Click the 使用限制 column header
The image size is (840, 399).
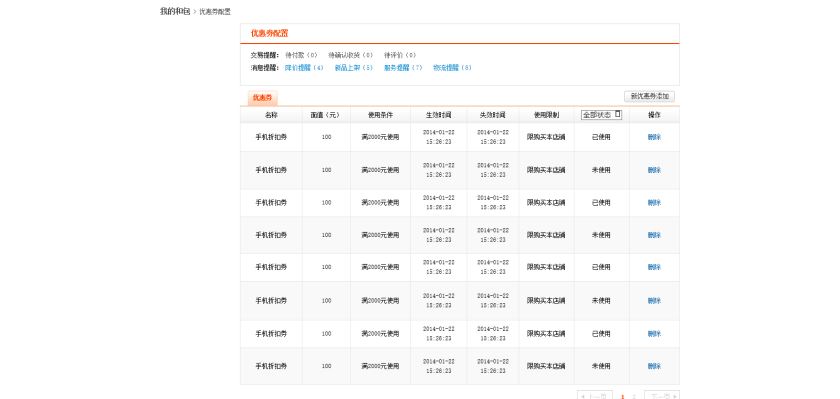coord(546,115)
